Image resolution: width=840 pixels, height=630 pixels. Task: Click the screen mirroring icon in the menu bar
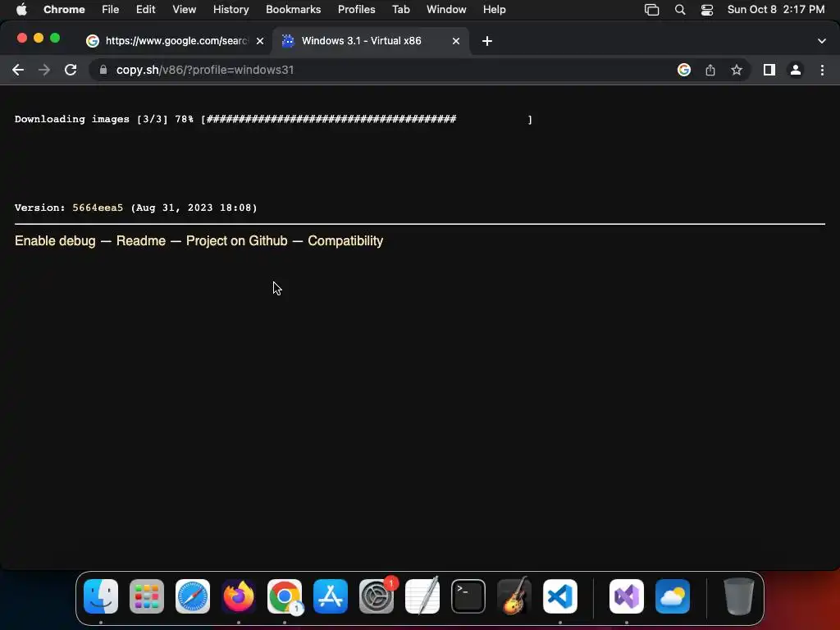[x=651, y=10]
